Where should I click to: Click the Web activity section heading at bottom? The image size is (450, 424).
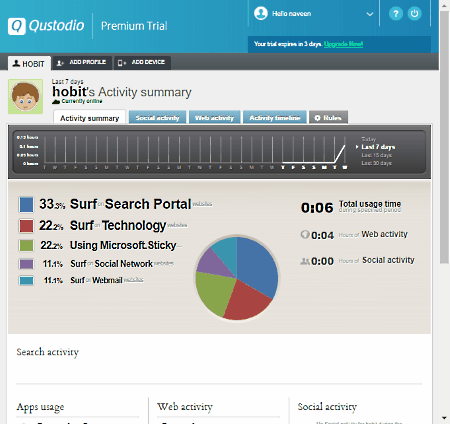click(185, 407)
